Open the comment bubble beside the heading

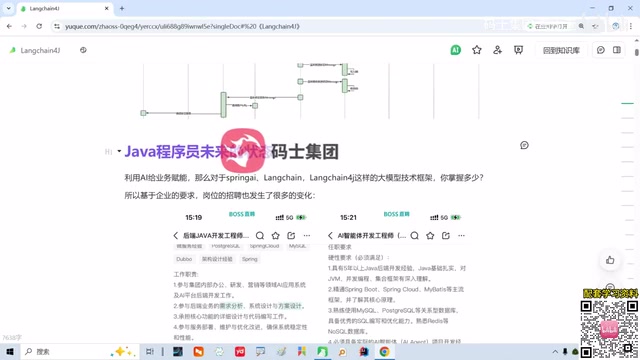click(x=524, y=145)
